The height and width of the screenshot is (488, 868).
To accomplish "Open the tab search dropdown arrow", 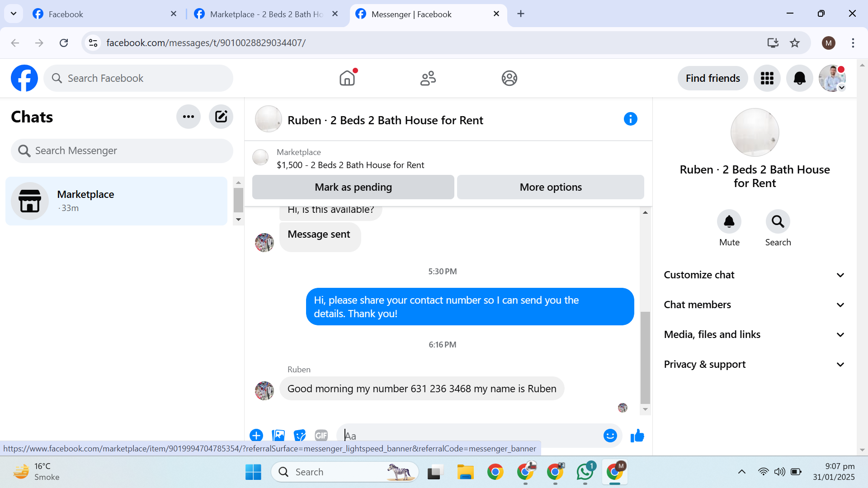I will pyautogui.click(x=14, y=14).
